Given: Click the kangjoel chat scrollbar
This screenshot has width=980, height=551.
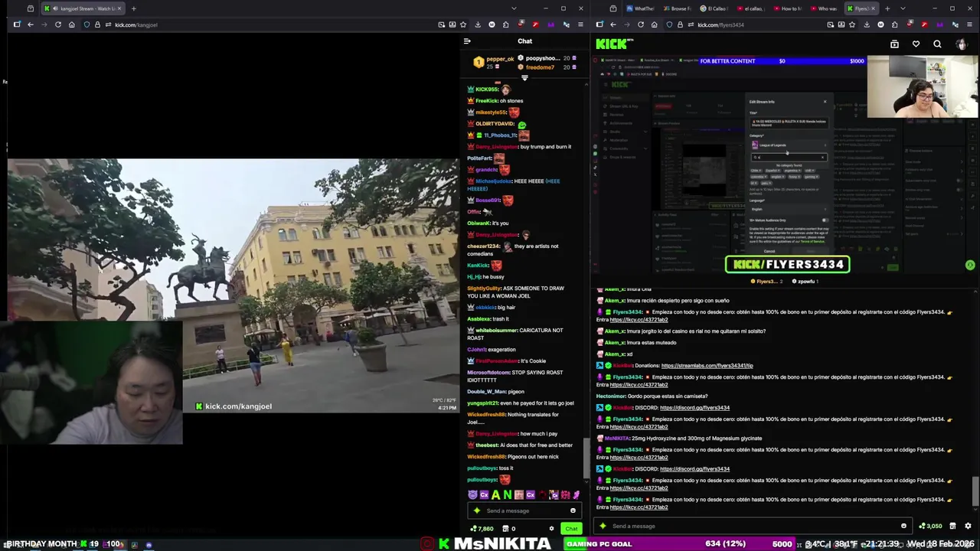Looking at the screenshot, I should click(586, 457).
